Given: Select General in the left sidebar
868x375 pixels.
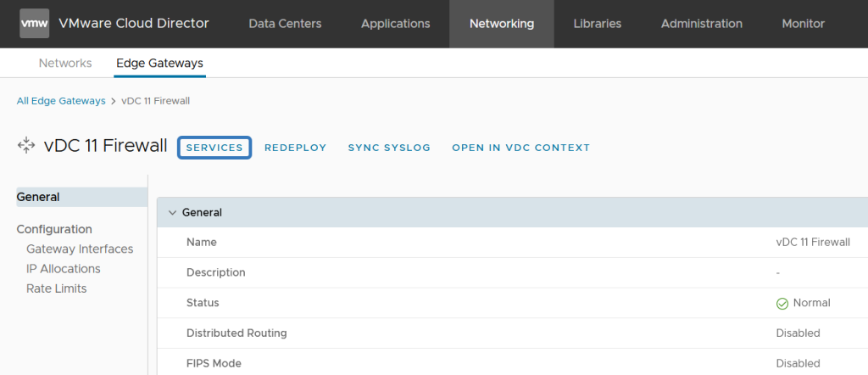Looking at the screenshot, I should [82, 197].
